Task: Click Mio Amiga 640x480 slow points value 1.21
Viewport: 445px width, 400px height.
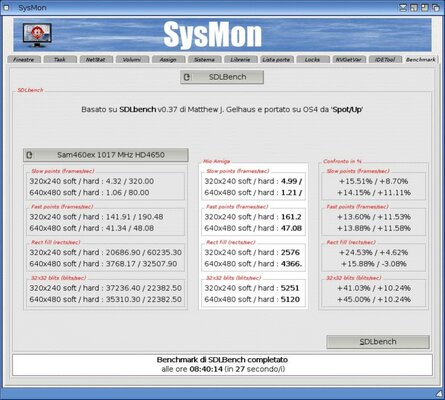Action: pyautogui.click(x=291, y=193)
